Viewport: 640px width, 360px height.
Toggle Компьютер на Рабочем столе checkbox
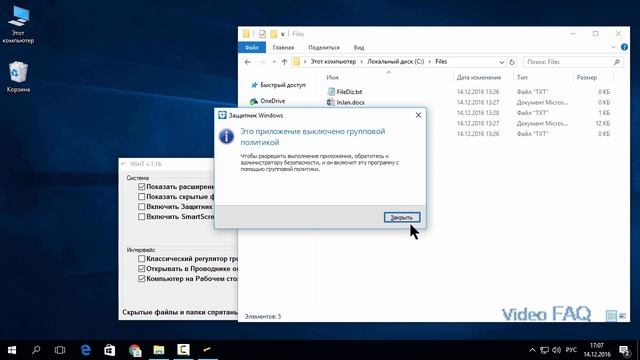(142, 279)
